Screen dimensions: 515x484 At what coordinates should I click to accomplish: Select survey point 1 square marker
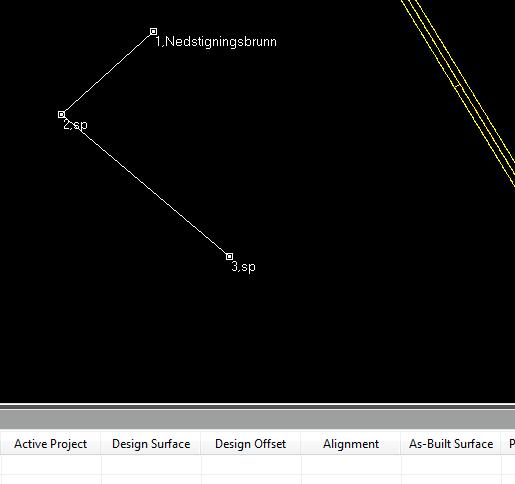153,32
